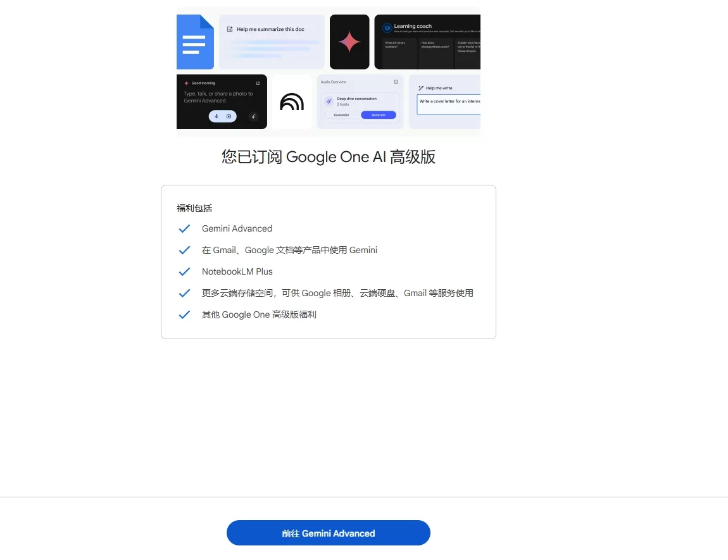Screen dimensions: 728x560
Task: Click the heading '您已订阅 Google One AI 高级版'
Action: [x=329, y=157]
